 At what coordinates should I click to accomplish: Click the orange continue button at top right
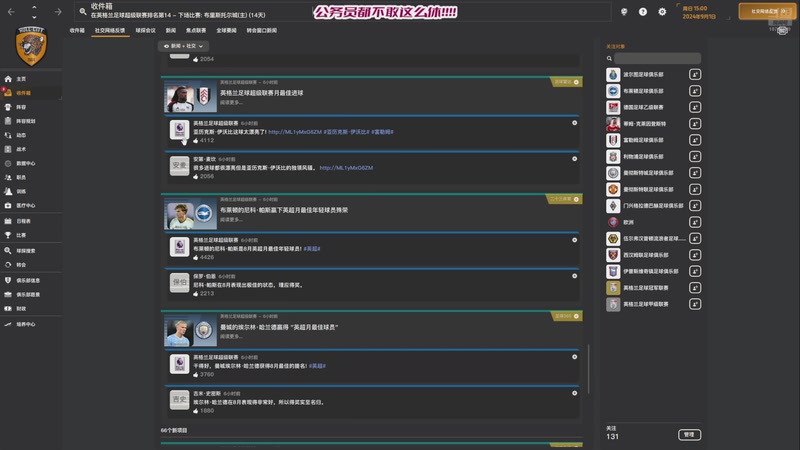[x=766, y=11]
